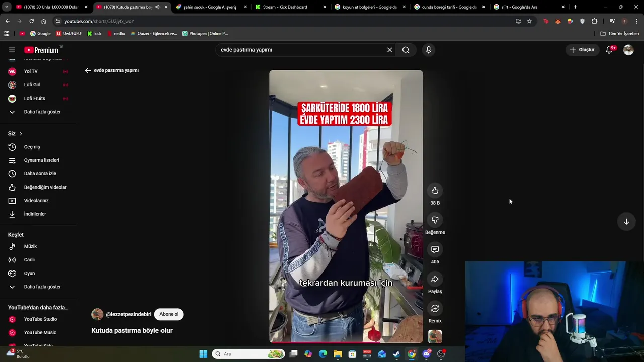Open the kick bookmark
Screen dimensions: 644x362
tap(94, 34)
